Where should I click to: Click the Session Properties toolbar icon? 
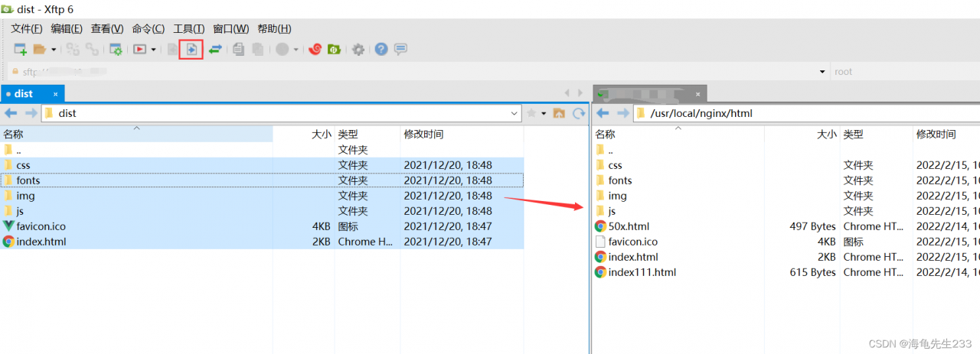[116, 50]
